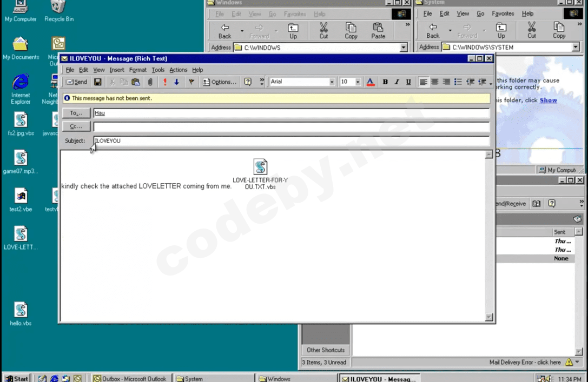The width and height of the screenshot is (588, 382).
Task: Toggle bold formatting
Action: click(x=385, y=82)
